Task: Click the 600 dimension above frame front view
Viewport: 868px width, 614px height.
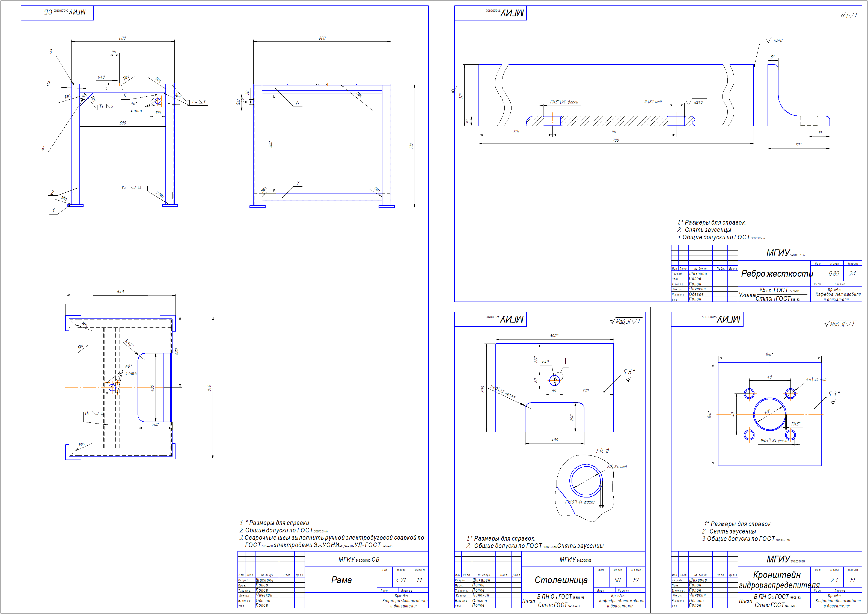Action: tap(122, 38)
